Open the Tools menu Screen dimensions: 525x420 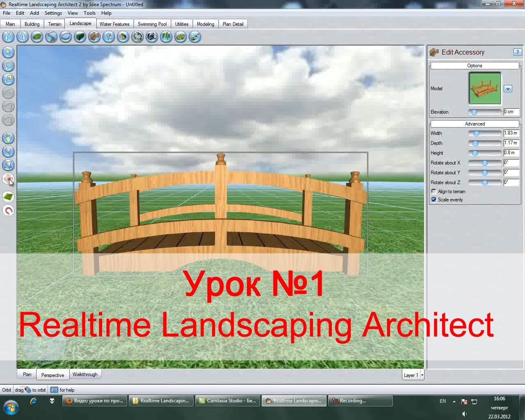[x=89, y=13]
